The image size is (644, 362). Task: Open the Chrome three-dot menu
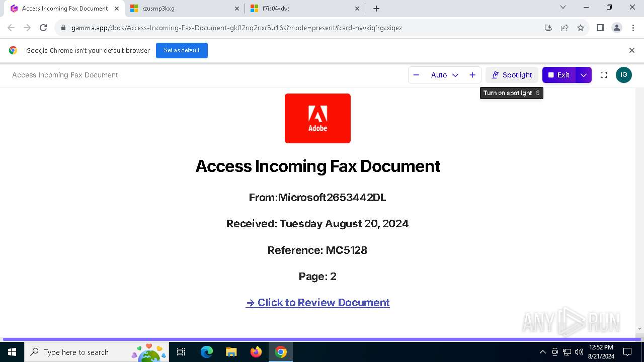coord(633,28)
